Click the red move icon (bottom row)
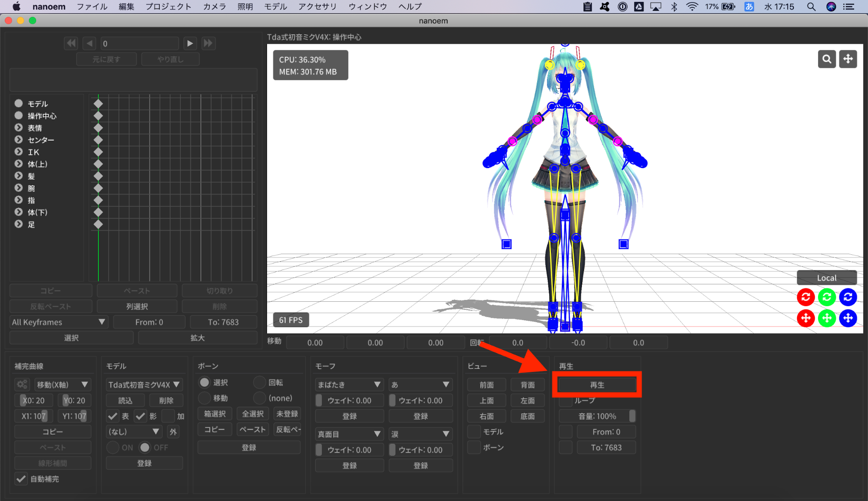The image size is (868, 501). (x=805, y=317)
